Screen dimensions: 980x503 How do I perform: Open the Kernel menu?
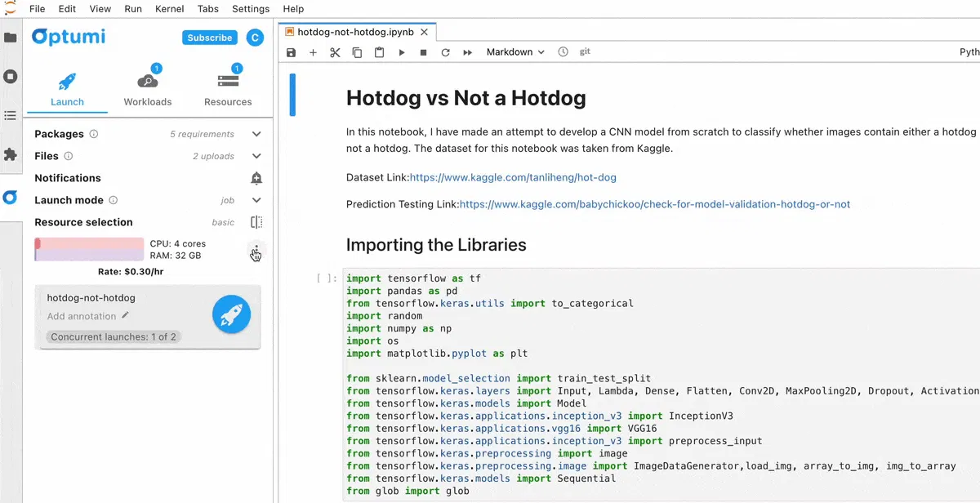pyautogui.click(x=169, y=9)
